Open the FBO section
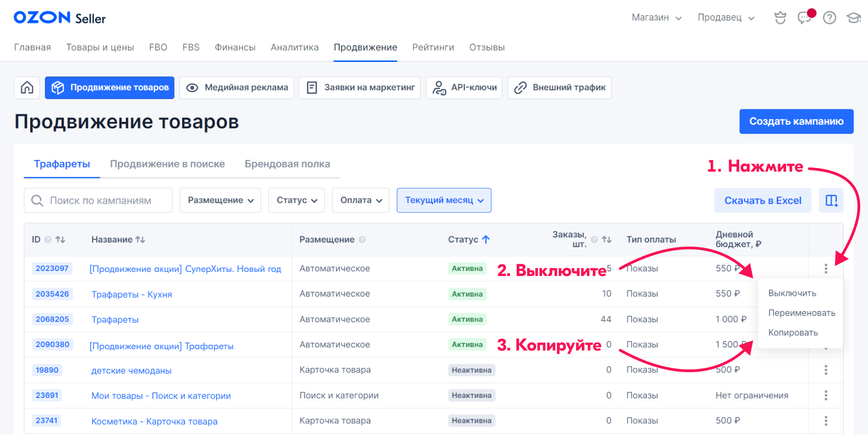This screenshot has width=868, height=435. click(x=158, y=47)
